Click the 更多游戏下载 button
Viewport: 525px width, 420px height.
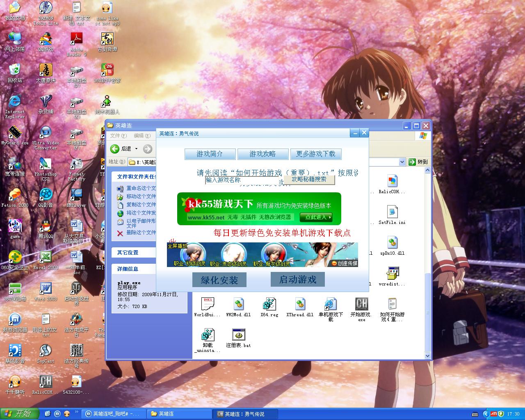coord(316,154)
